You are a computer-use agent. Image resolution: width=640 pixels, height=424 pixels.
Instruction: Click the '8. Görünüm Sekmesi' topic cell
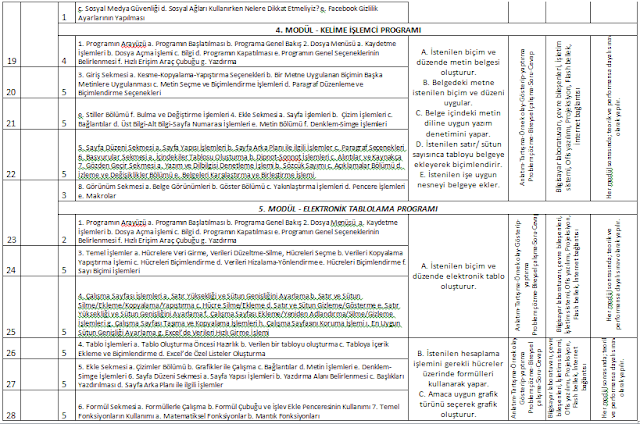point(242,191)
